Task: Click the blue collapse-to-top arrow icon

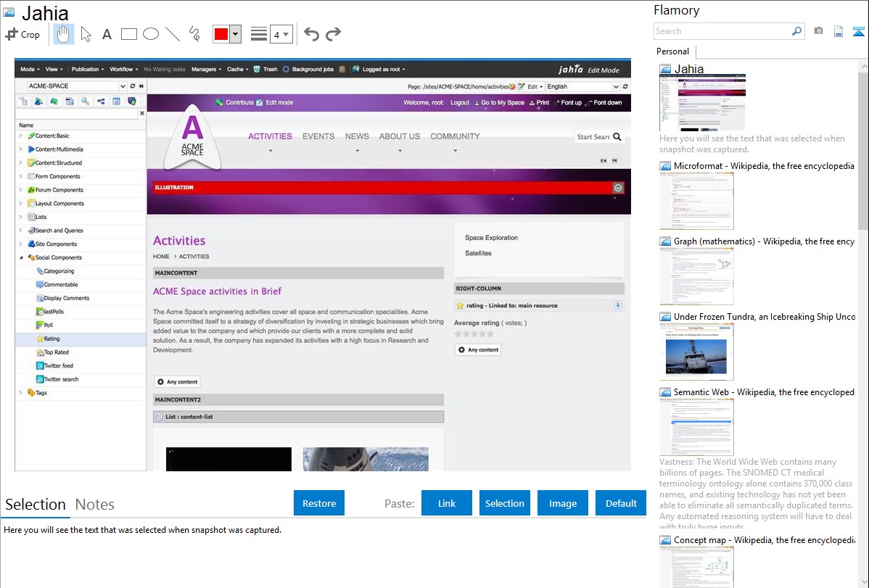Action: point(858,32)
